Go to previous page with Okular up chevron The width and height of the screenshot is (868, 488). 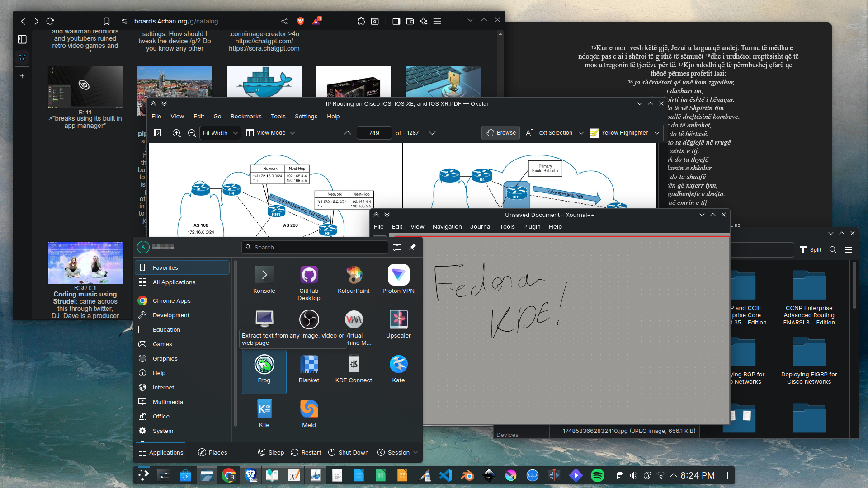point(348,133)
